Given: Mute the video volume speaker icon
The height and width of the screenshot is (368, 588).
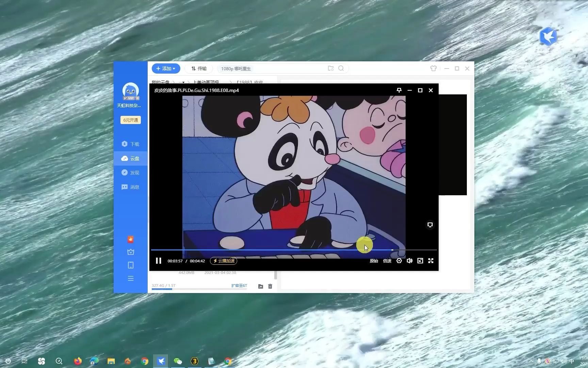Looking at the screenshot, I should point(410,261).
